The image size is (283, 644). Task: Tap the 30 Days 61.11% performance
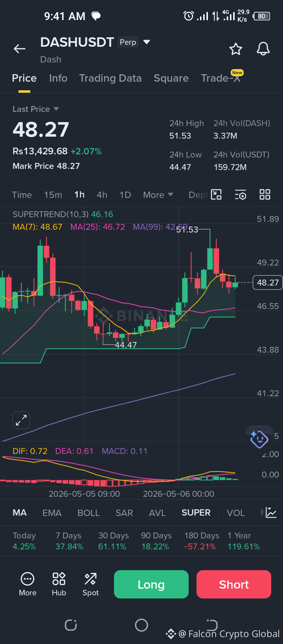(113, 541)
